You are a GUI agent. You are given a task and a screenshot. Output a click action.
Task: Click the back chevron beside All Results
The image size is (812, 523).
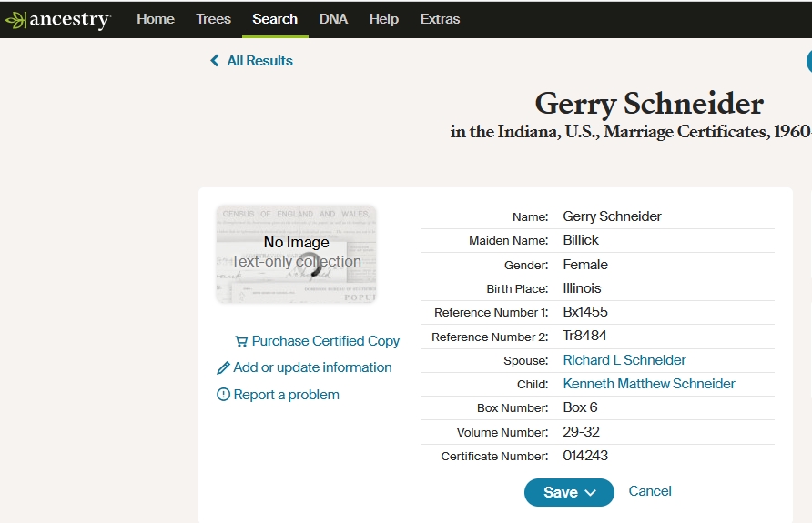(215, 61)
